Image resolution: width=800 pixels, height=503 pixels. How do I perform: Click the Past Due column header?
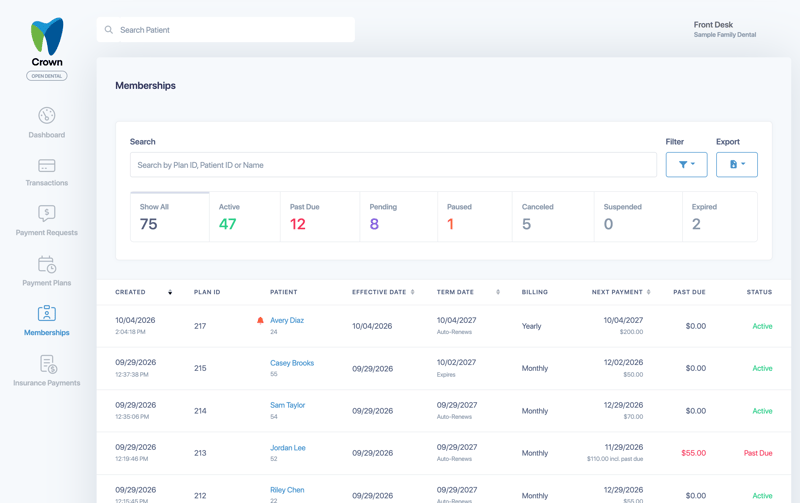pos(689,292)
